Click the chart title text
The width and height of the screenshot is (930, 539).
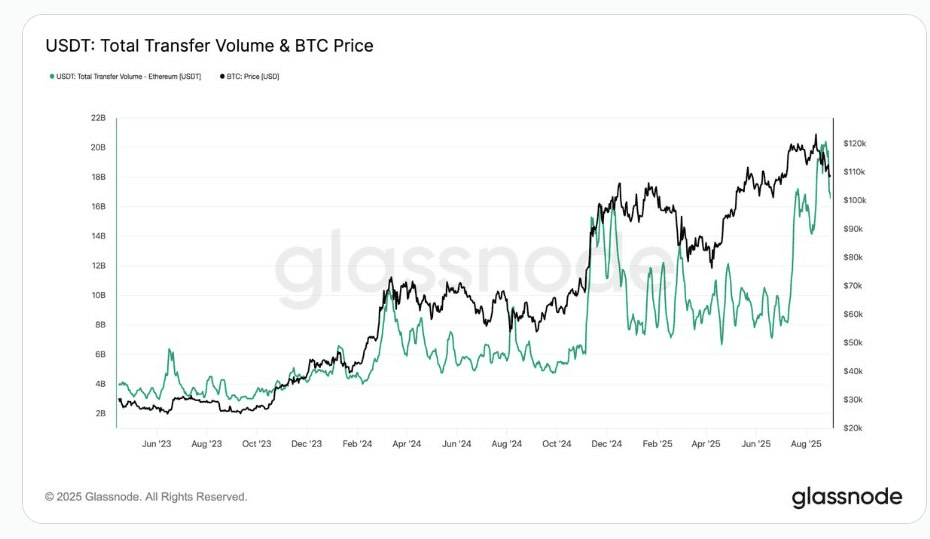(209, 46)
